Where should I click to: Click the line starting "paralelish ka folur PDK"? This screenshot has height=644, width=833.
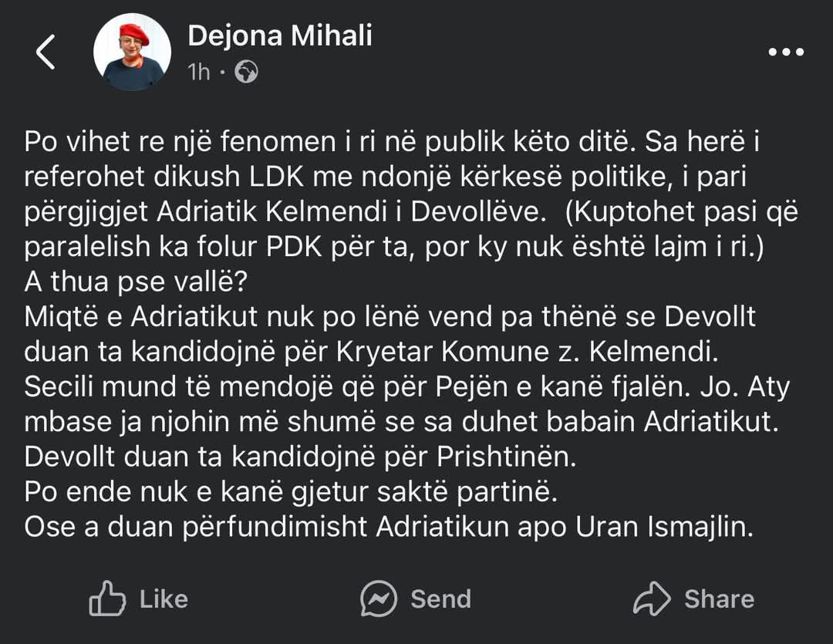click(393, 247)
